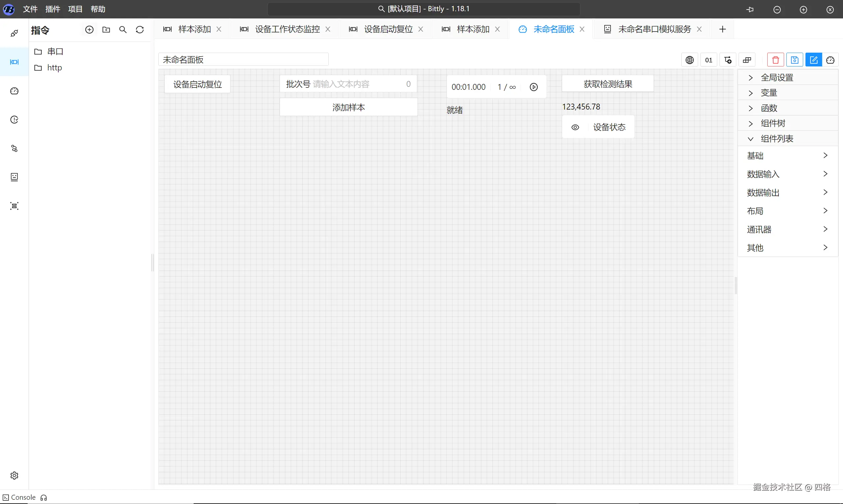
Task: Click the new folder icon in 指令 header
Action: tap(106, 30)
